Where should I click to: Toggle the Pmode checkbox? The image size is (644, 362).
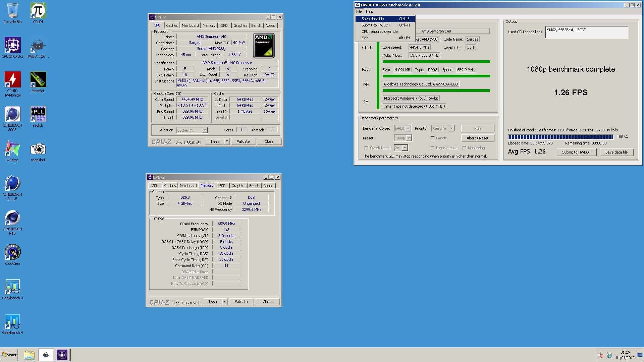point(433,138)
